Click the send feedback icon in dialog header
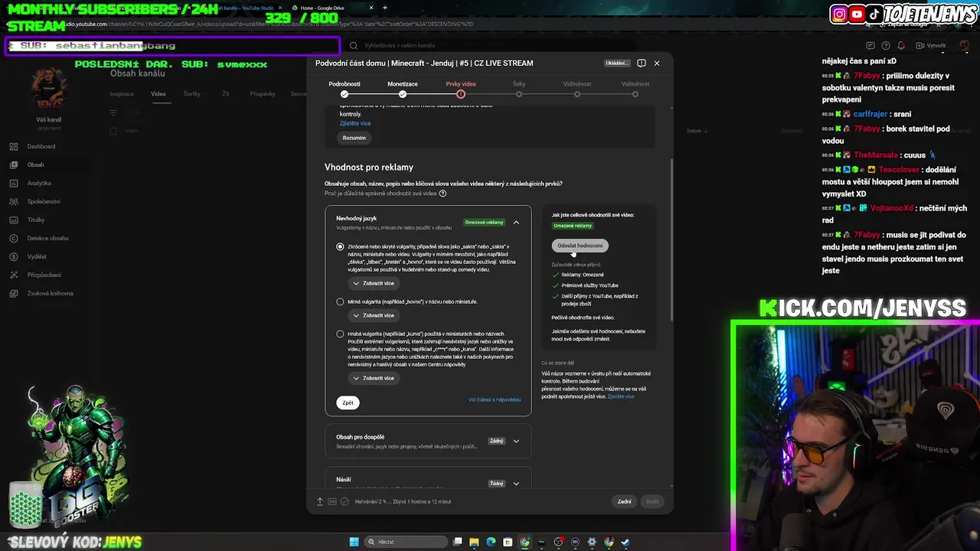 coord(642,63)
